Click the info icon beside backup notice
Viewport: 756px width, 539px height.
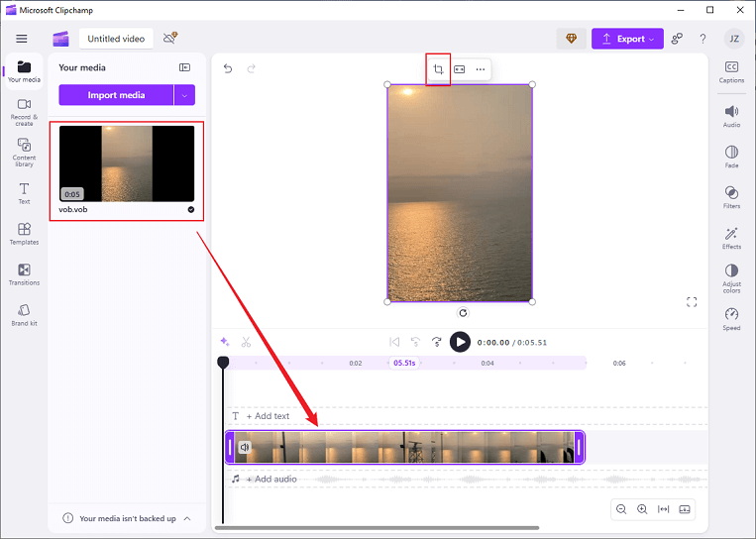pos(68,518)
